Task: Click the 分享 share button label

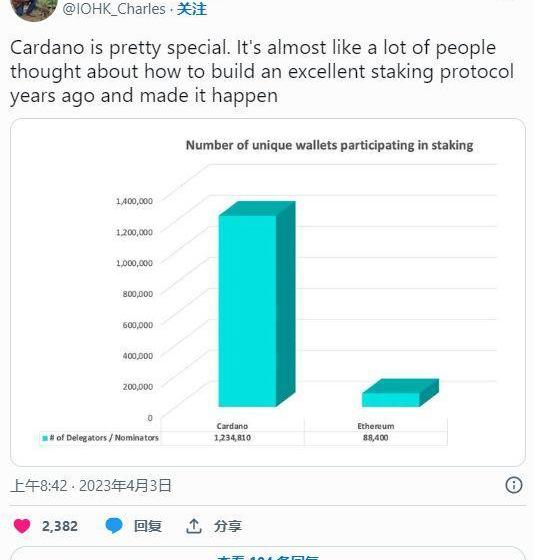Action: (x=228, y=526)
